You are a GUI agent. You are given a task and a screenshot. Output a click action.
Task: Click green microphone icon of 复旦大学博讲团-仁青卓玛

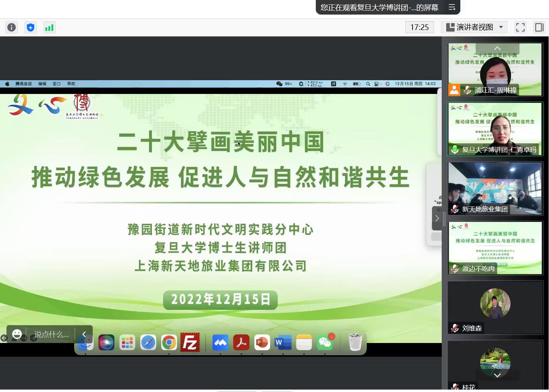455,149
